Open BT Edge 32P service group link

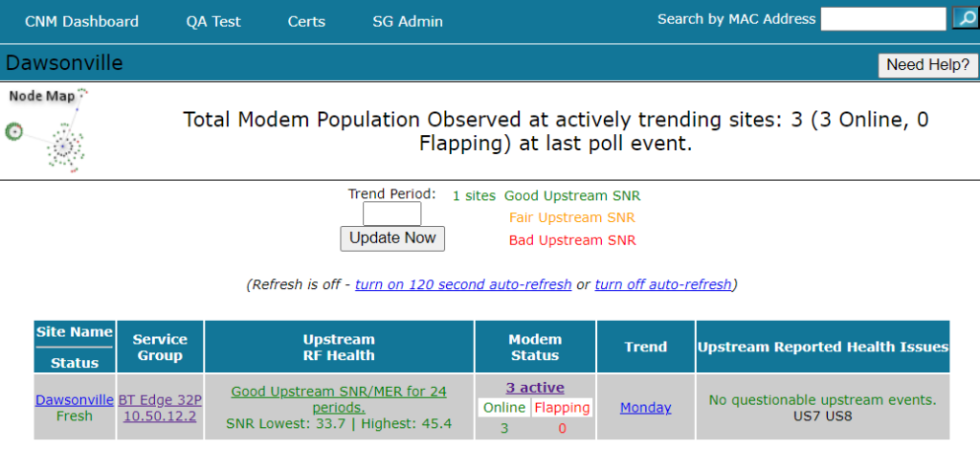pyautogui.click(x=159, y=399)
